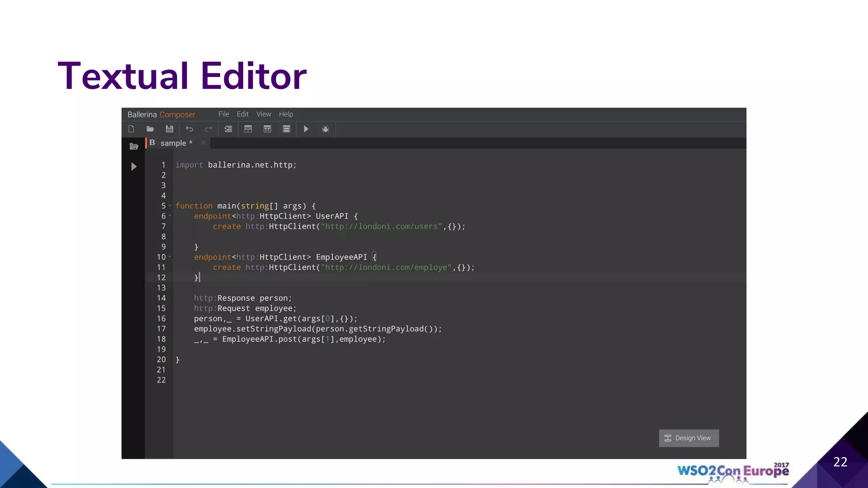
Task: Click the Ballerina Composer logo text
Action: tap(161, 115)
